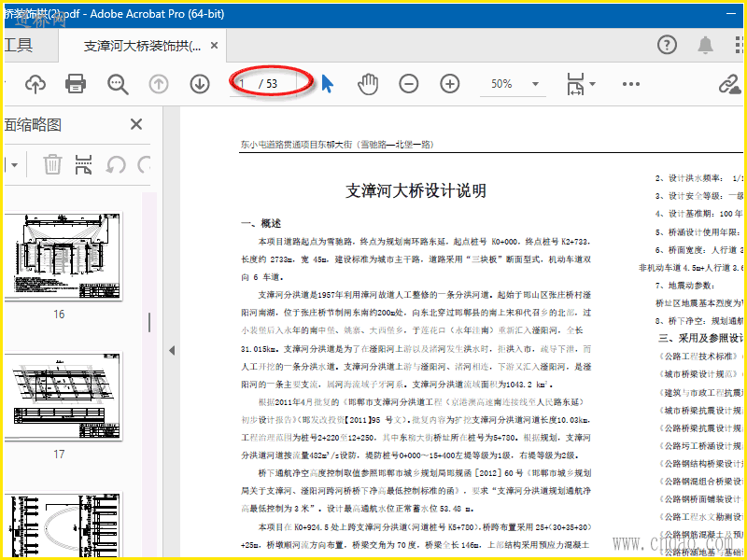Image resolution: width=747 pixels, height=560 pixels.
Task: Zoom in with plus button
Action: pyautogui.click(x=450, y=84)
